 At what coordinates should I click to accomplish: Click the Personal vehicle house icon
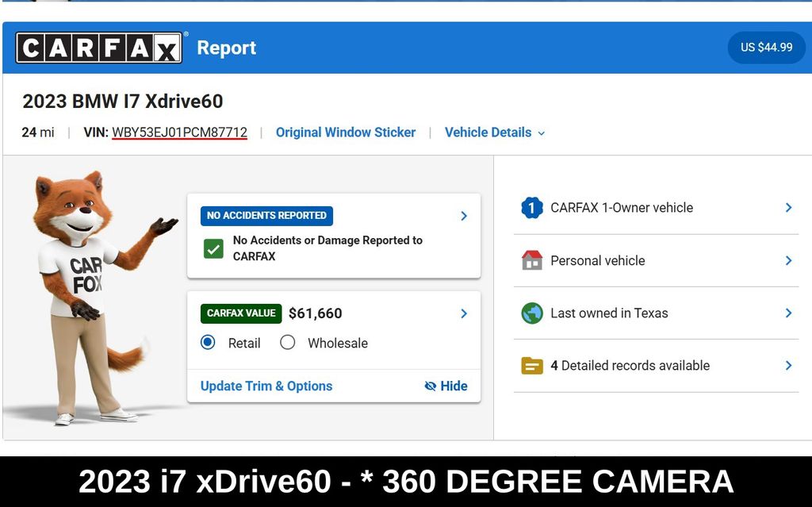(x=531, y=260)
